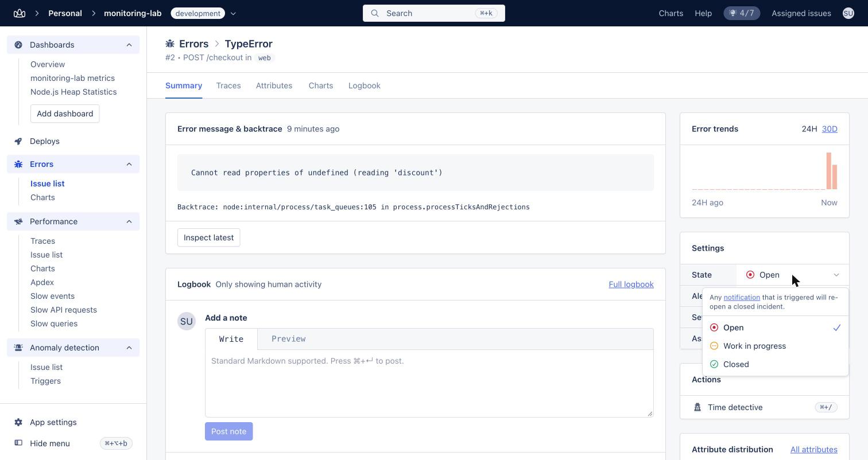Open the environment switcher chevron
The width and height of the screenshot is (868, 460).
pos(233,13)
